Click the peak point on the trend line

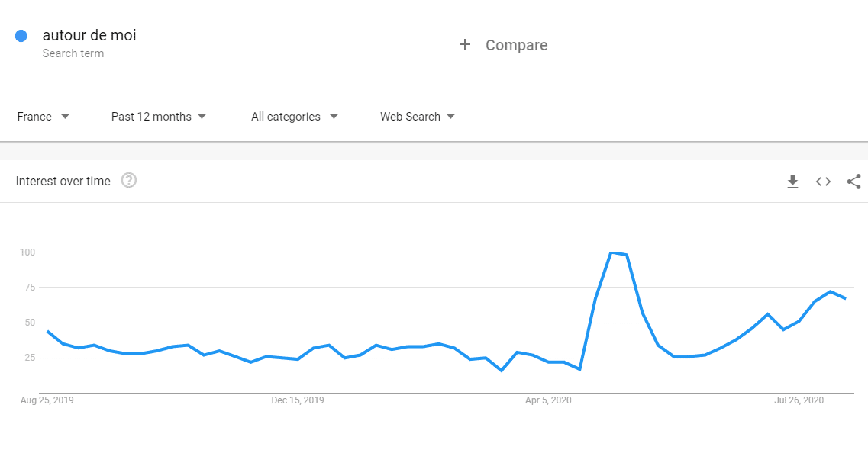[611, 252]
